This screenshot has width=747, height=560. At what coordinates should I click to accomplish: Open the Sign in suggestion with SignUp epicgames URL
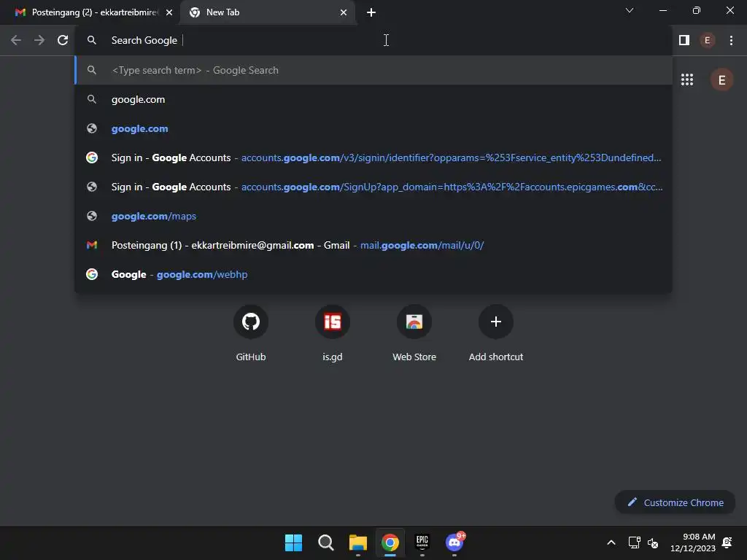[374, 187]
